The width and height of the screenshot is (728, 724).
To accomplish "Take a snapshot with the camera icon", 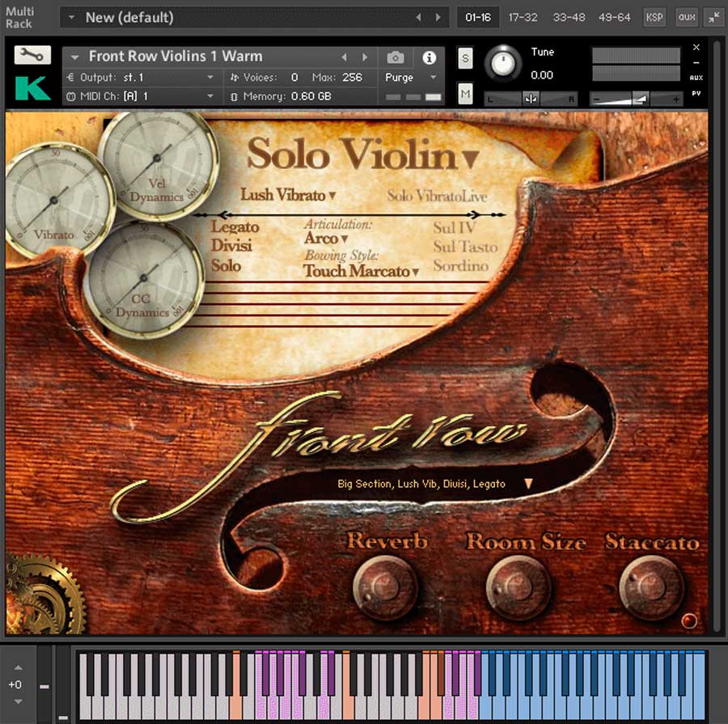I will 395,57.
